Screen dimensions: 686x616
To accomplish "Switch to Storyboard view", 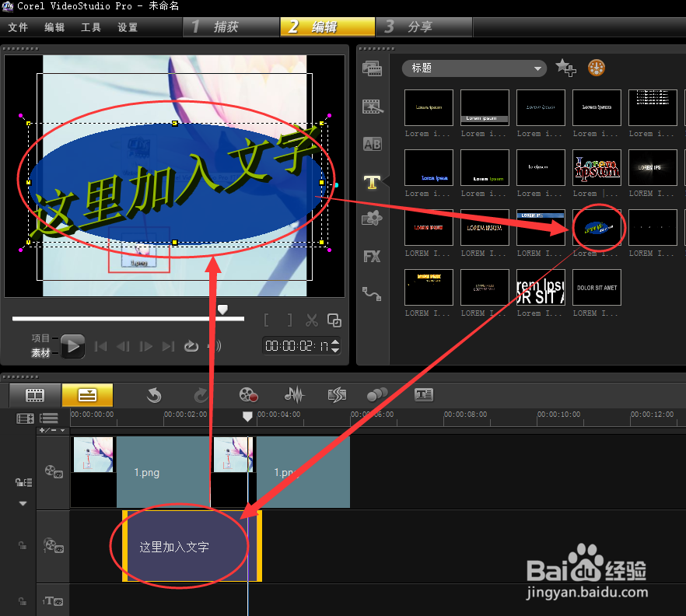I will [35, 395].
